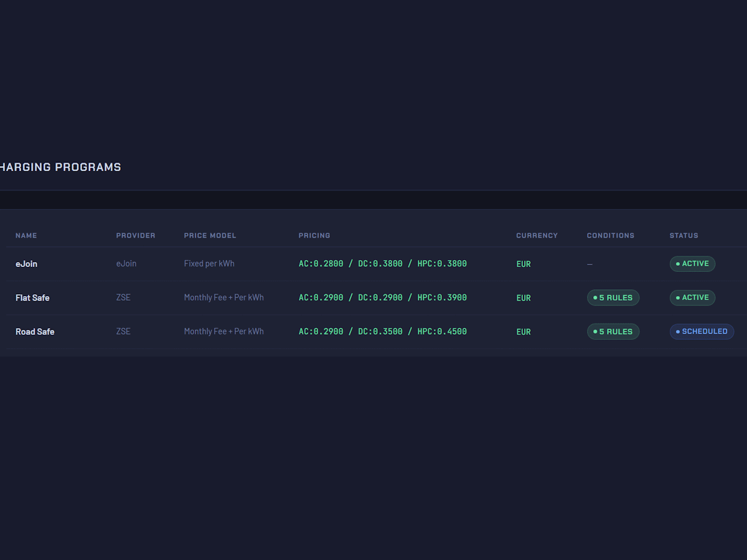
Task: Click the Scheduled status badge for Road Safe
Action: (702, 332)
